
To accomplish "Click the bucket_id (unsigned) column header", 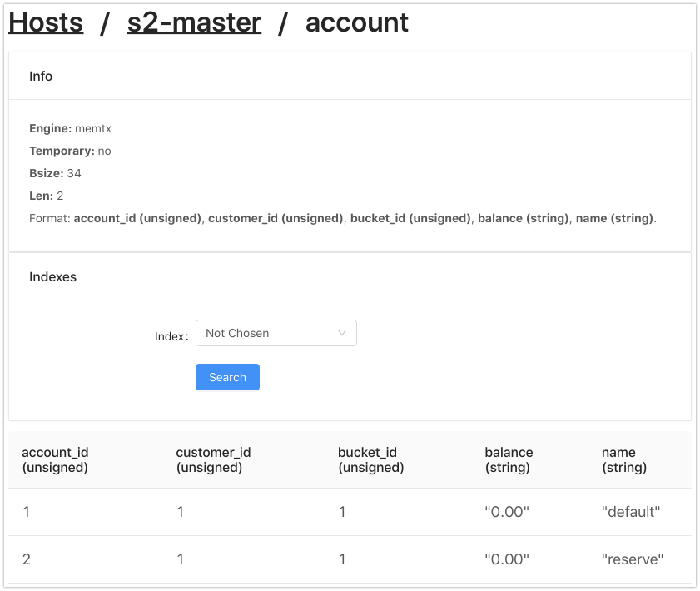I will 371,459.
